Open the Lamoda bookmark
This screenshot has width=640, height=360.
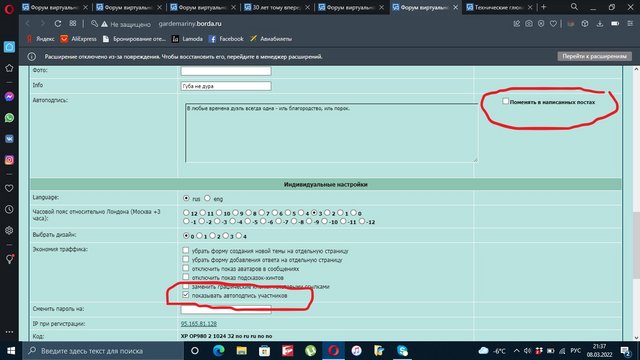pos(187,39)
